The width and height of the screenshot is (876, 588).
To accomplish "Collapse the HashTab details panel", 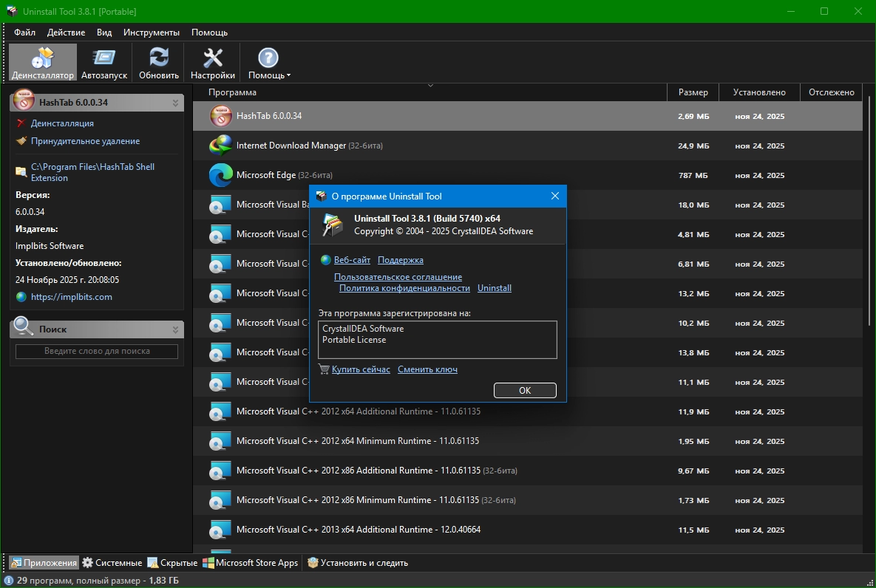I will (x=175, y=103).
